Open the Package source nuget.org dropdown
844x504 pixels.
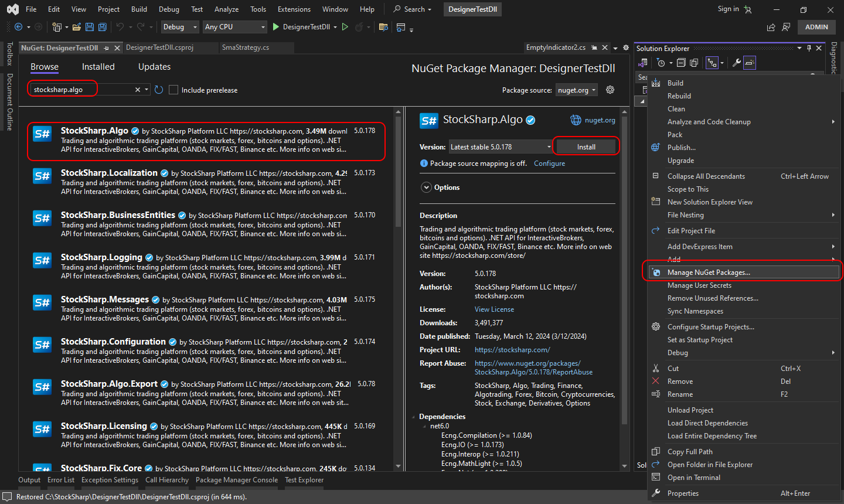point(577,90)
